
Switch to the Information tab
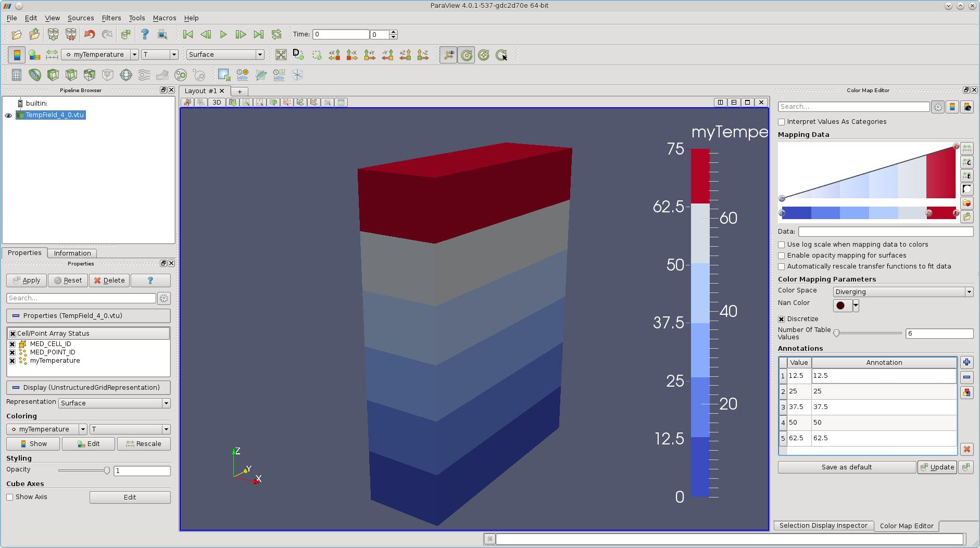pos(72,253)
